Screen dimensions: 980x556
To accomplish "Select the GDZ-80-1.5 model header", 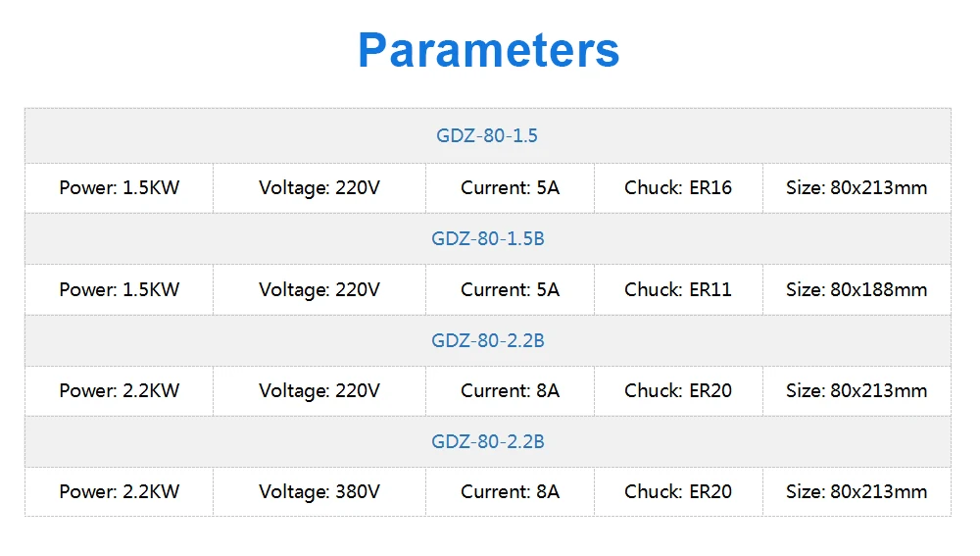I will click(x=487, y=135).
